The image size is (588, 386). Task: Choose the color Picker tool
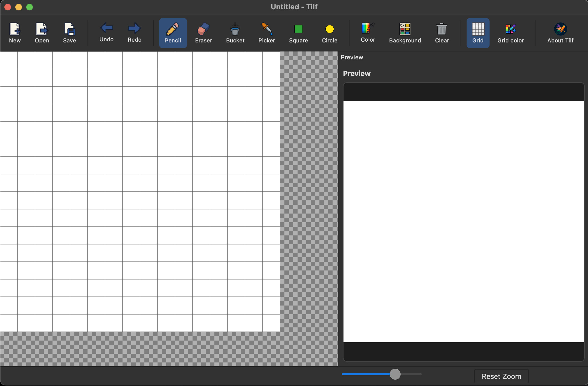click(x=267, y=33)
